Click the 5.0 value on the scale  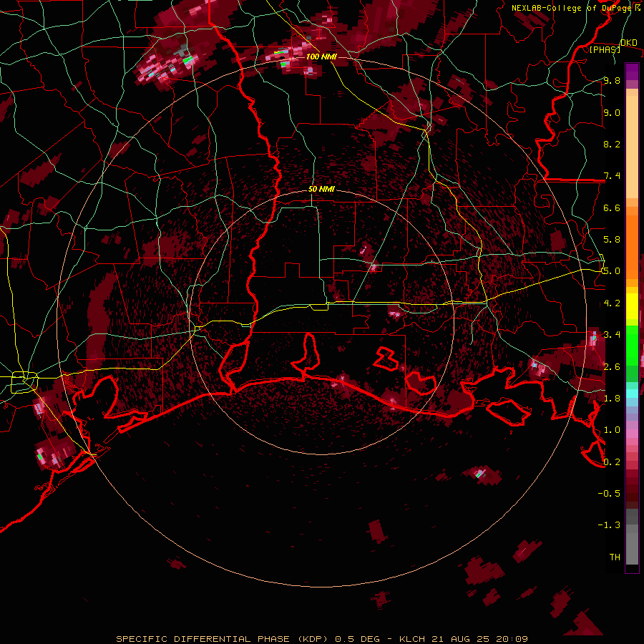(612, 271)
